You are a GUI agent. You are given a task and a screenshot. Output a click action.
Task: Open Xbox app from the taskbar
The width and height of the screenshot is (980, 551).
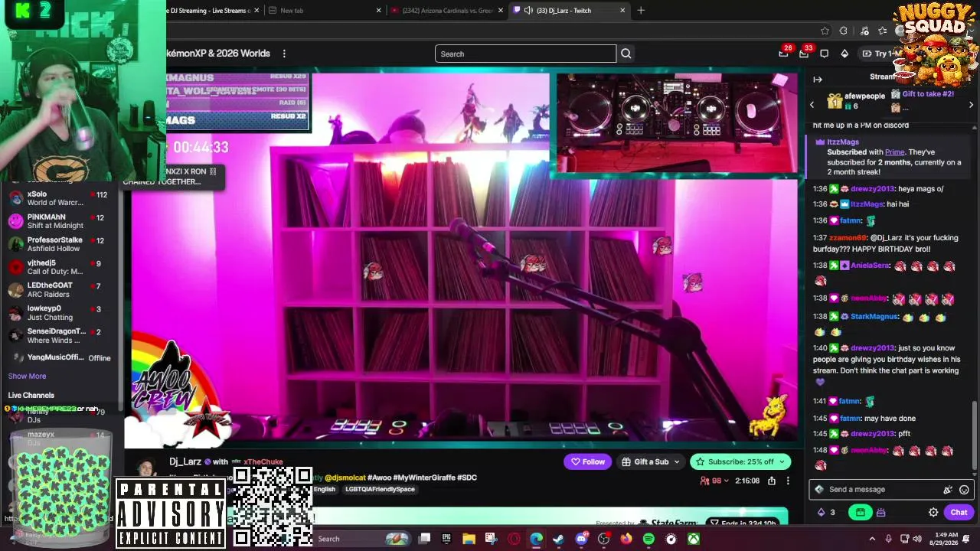pos(693,539)
